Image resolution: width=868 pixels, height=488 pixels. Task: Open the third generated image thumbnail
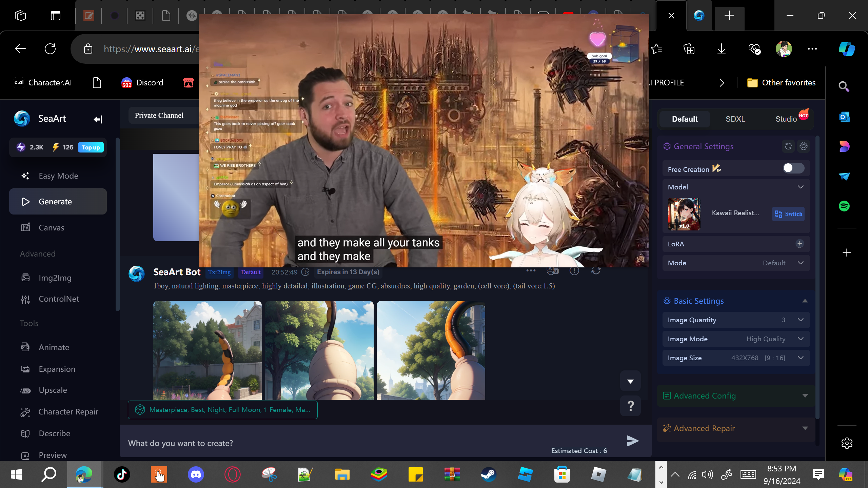(431, 350)
